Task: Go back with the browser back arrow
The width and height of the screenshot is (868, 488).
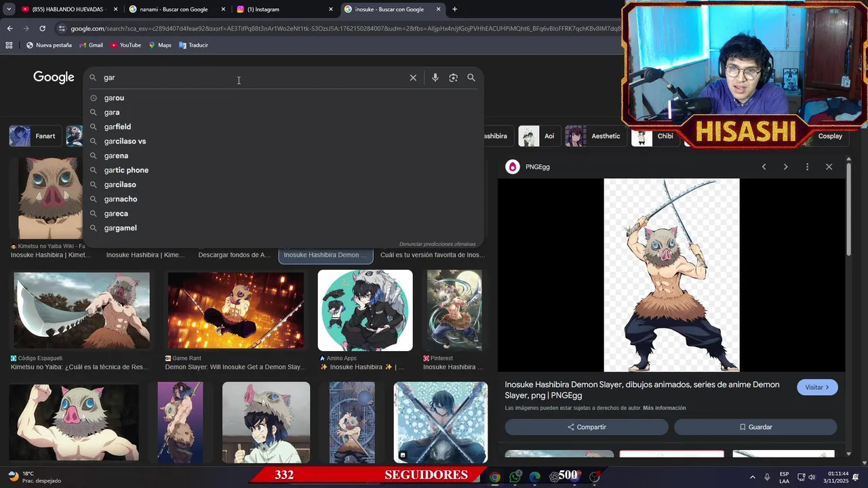Action: pyautogui.click(x=9, y=28)
